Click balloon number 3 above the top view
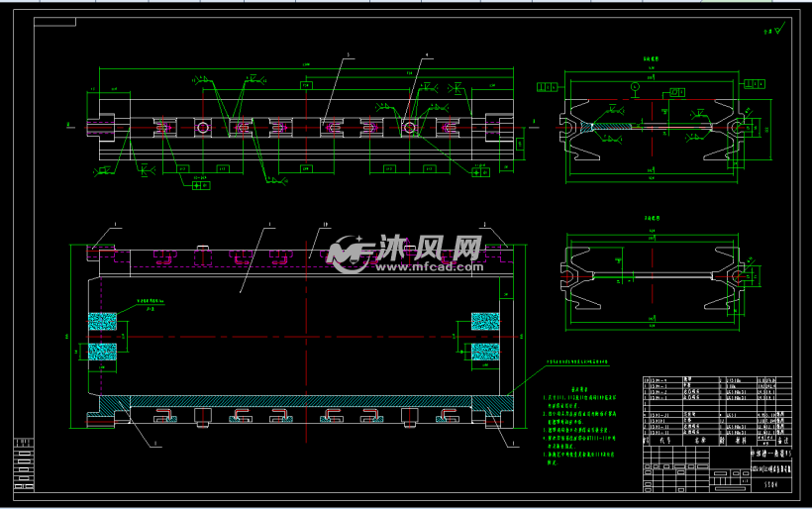This screenshot has width=812, height=509. click(x=349, y=55)
